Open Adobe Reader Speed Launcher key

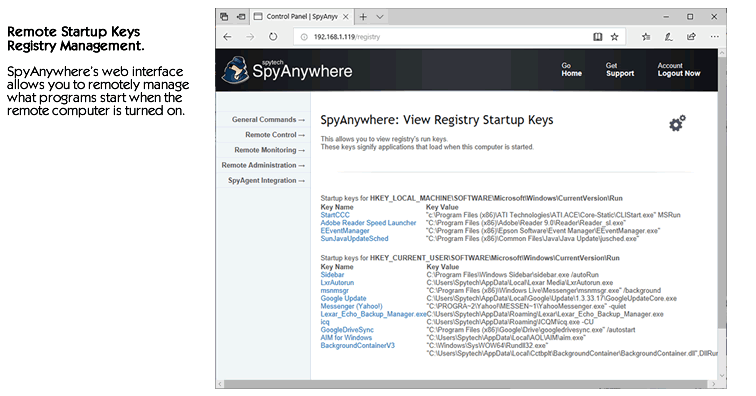[368, 223]
